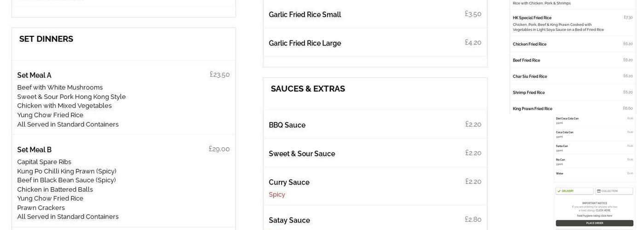The width and height of the screenshot is (644, 230).
Task: Select the Delivery order option
Action: pos(574,191)
